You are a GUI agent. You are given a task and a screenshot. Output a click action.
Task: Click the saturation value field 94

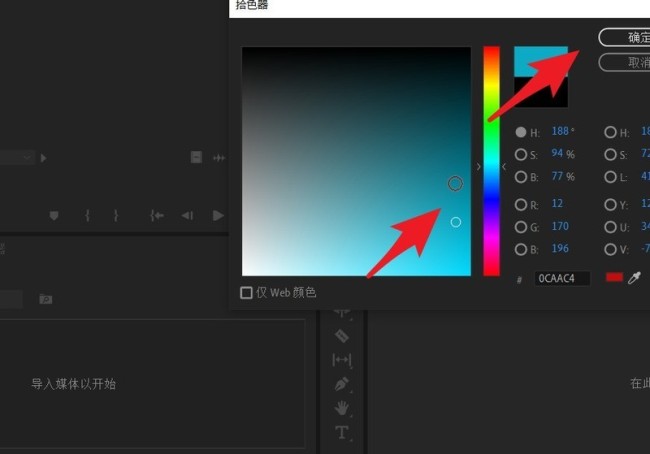pos(557,153)
